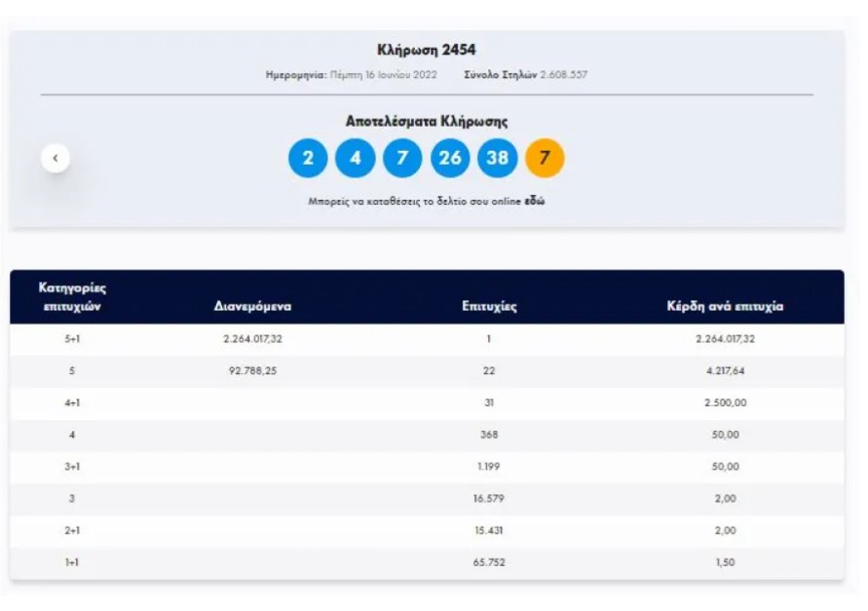Click the 'Σύνολο Στηλών' label
Image resolution: width=868 pixels, height=611 pixels.
tap(501, 75)
